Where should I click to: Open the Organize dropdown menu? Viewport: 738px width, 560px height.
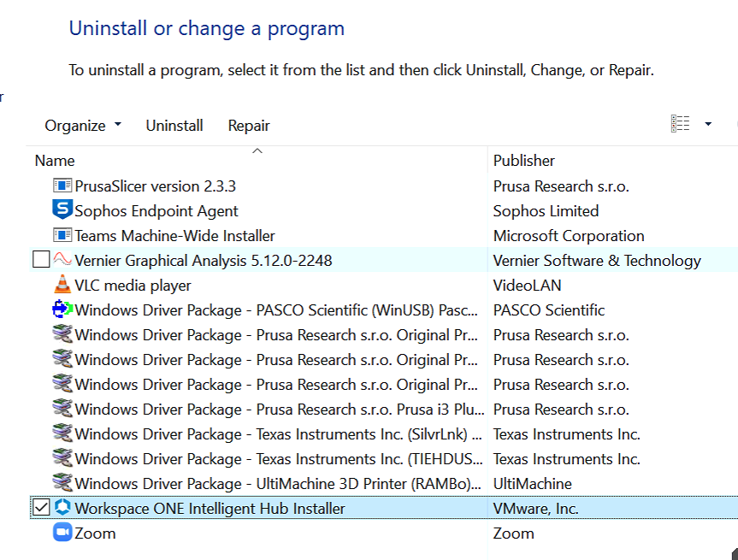83,125
